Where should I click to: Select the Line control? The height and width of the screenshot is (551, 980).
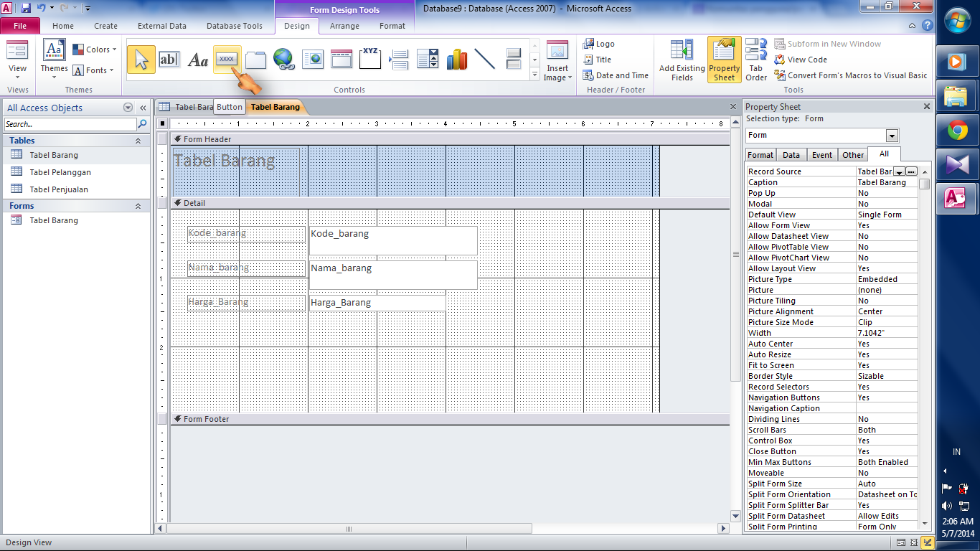tap(485, 60)
